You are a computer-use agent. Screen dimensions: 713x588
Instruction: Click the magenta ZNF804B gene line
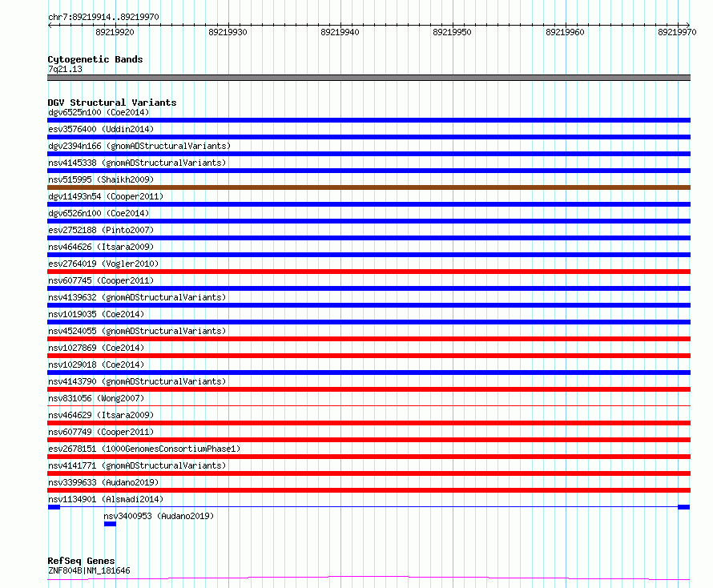(x=369, y=578)
